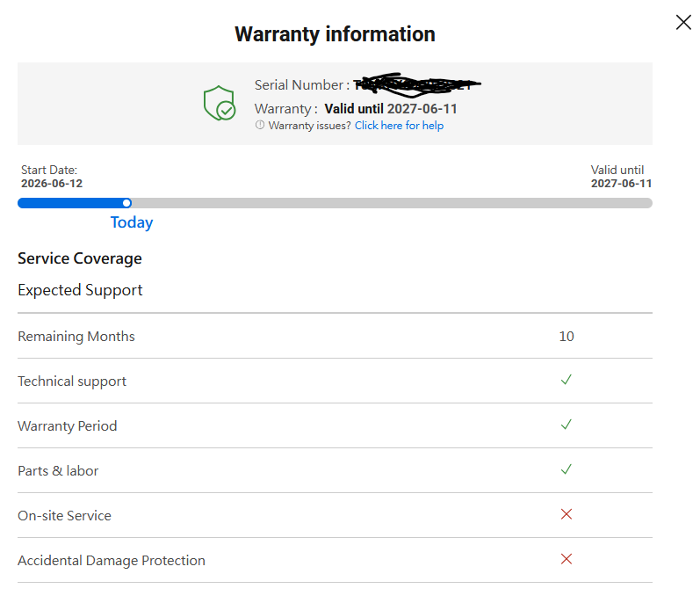Click the On-site Service red cross
This screenshot has height=603, width=700.
(566, 514)
